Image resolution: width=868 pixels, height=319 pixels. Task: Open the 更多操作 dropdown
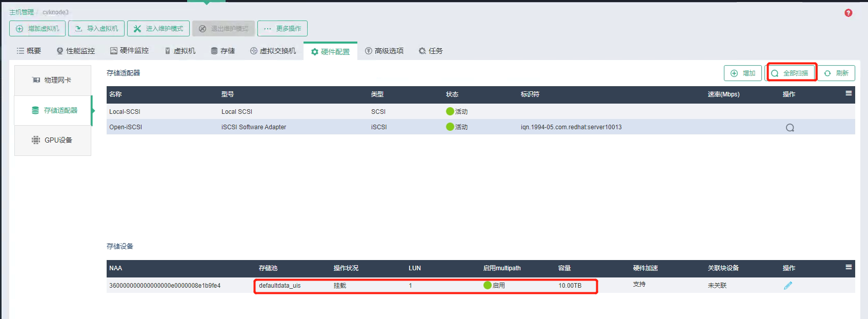[x=282, y=29]
